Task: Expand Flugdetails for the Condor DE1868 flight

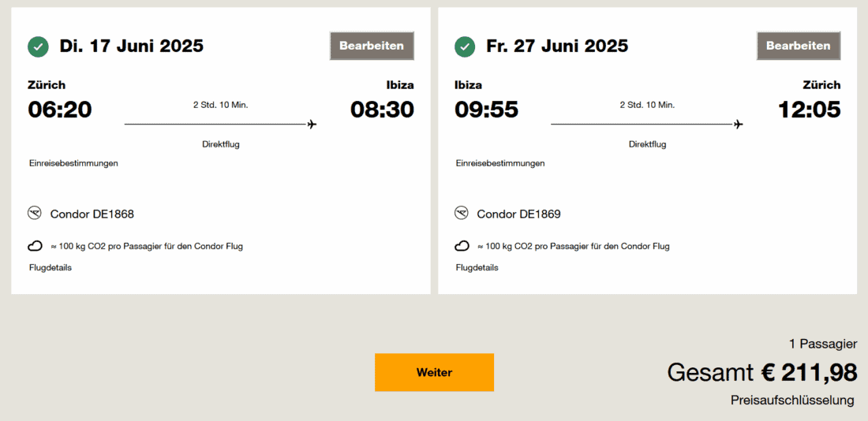Action: pyautogui.click(x=51, y=267)
